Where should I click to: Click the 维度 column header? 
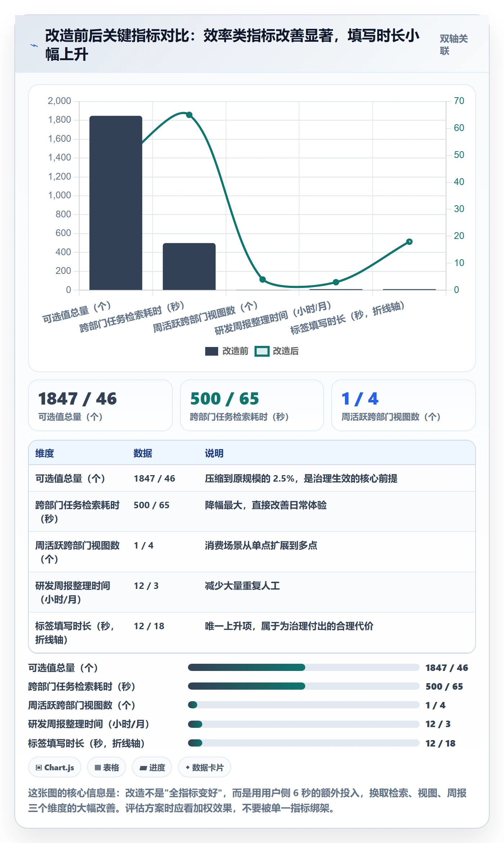click(45, 453)
